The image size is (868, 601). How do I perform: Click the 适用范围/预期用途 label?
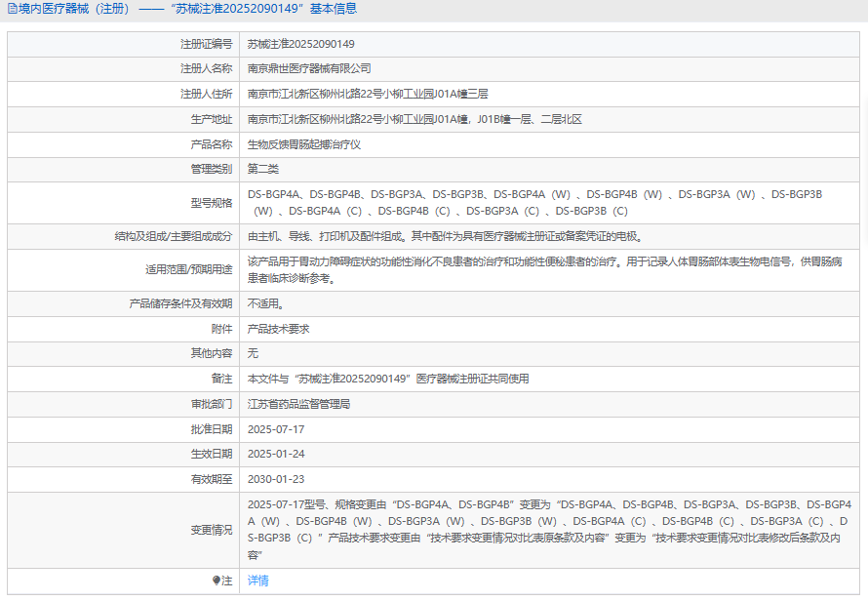click(x=189, y=269)
